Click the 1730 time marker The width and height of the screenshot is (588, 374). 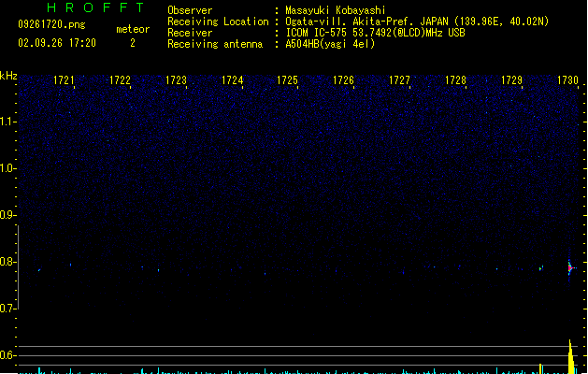point(567,80)
